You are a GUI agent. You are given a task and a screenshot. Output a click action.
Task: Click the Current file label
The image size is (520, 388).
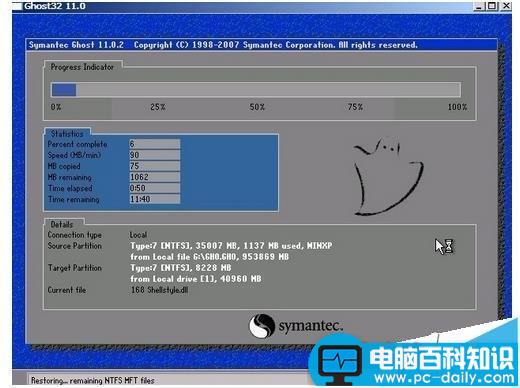(x=67, y=290)
